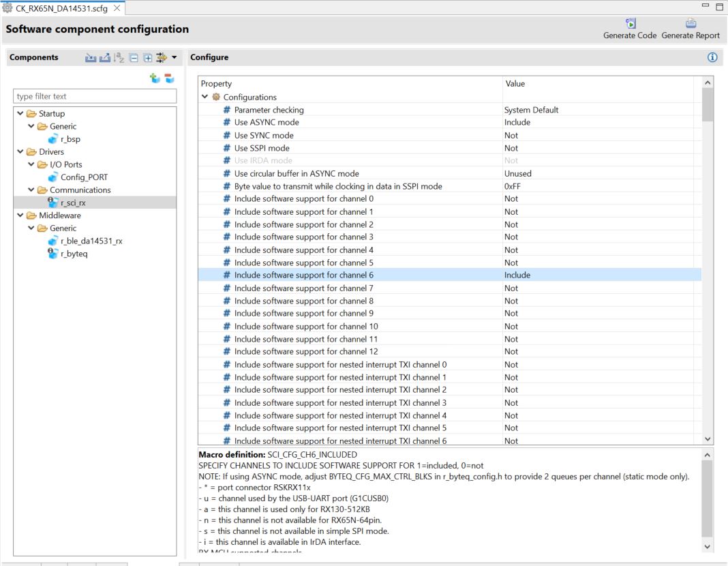
Task: Collapse the Configurations property group
Action: click(x=204, y=96)
